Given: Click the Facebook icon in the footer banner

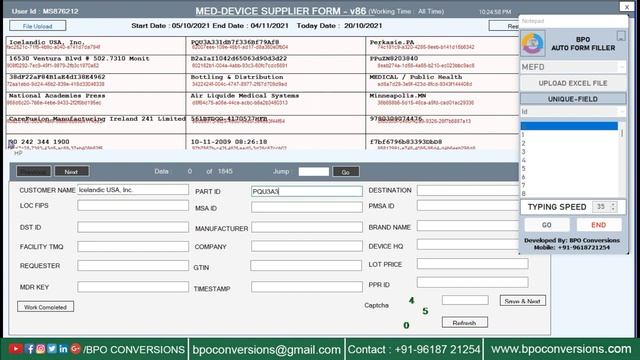Looking at the screenshot, I should pyautogui.click(x=29, y=349).
